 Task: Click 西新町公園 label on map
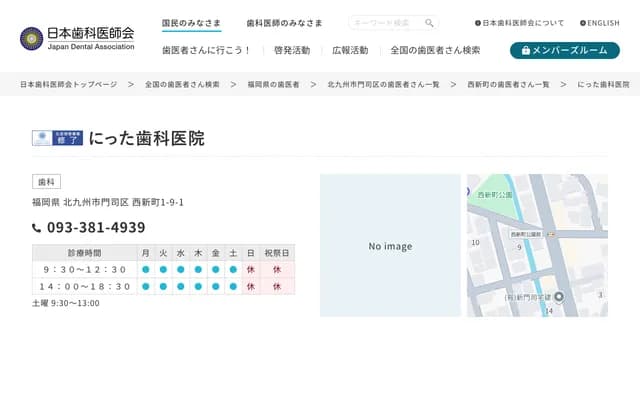[x=495, y=195]
